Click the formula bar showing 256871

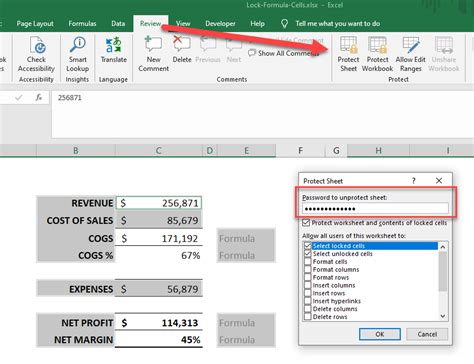tap(262, 114)
